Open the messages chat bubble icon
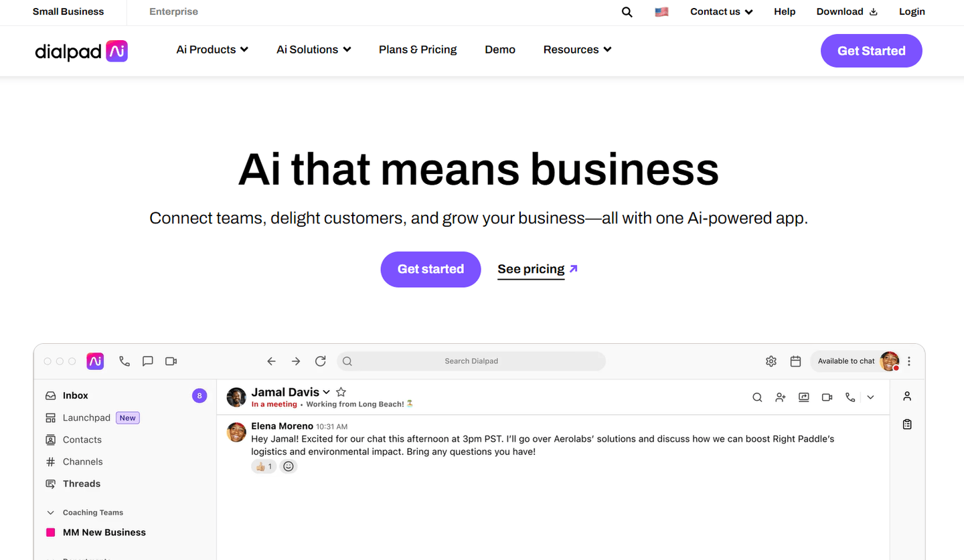 coord(148,361)
